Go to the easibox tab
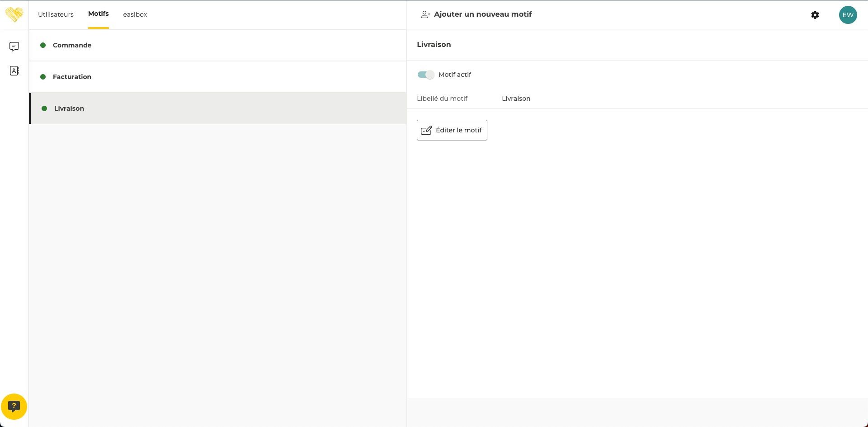This screenshot has height=427, width=868. (x=135, y=14)
